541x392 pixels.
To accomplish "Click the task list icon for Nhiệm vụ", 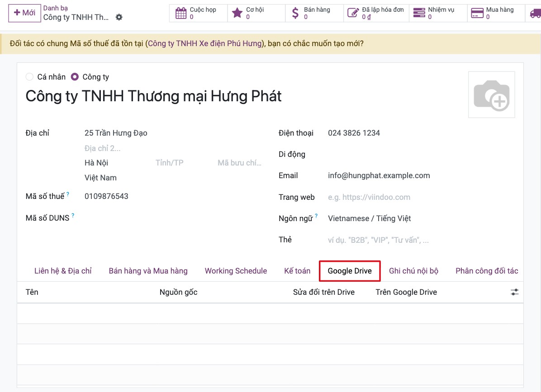I will (419, 13).
